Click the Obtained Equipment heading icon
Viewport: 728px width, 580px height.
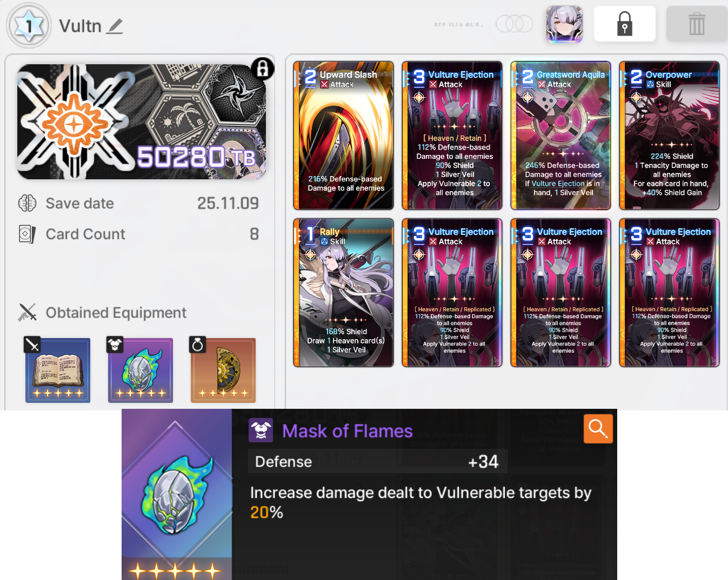[28, 312]
